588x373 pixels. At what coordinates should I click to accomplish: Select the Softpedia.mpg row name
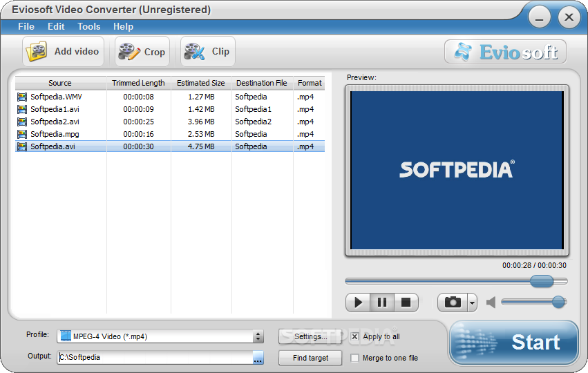pos(55,134)
